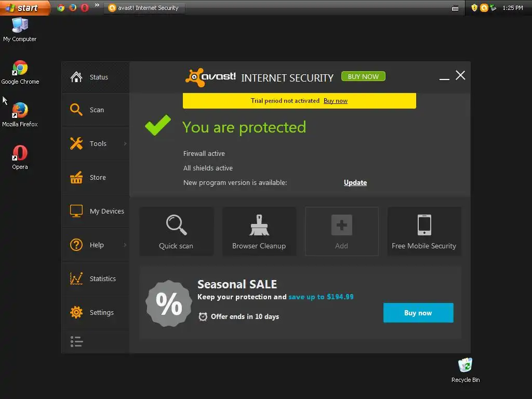Click the percent sale badge
Viewport: 532px width, 399px height.
(169, 303)
